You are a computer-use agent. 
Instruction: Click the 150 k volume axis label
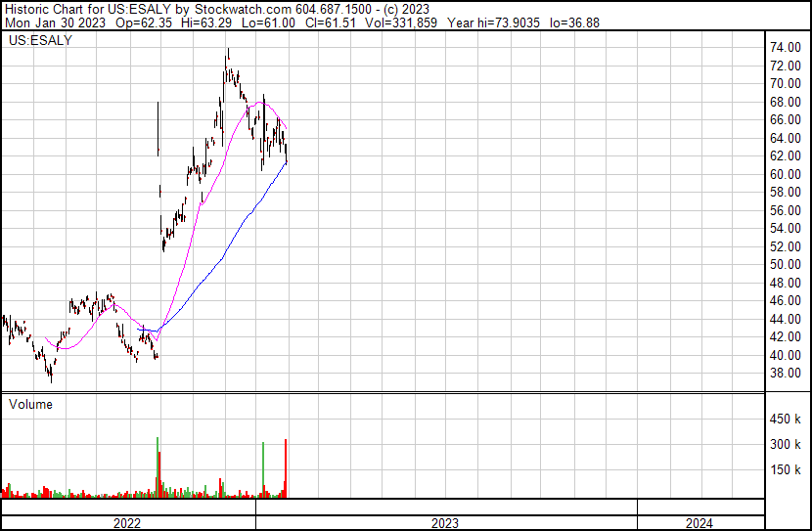(x=786, y=470)
